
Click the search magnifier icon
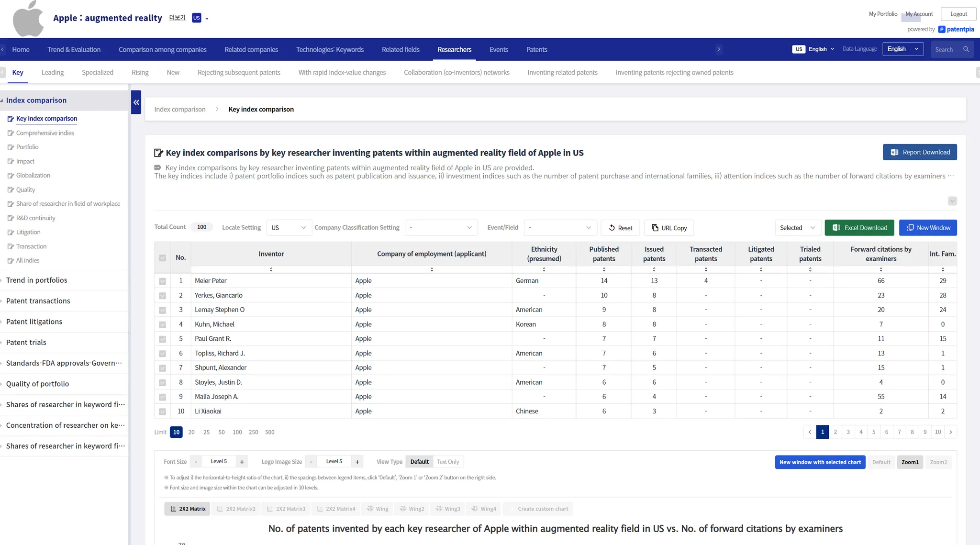(966, 49)
